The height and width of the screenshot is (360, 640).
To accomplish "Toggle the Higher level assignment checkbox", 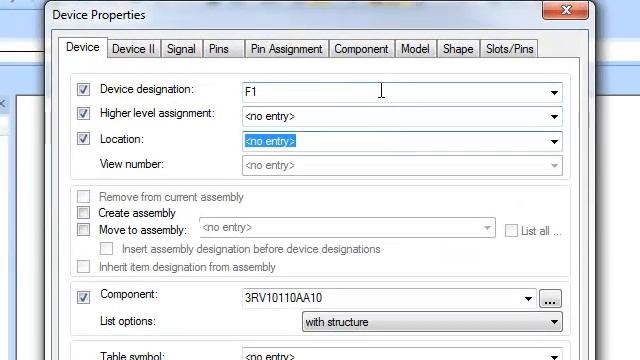I will 83,113.
